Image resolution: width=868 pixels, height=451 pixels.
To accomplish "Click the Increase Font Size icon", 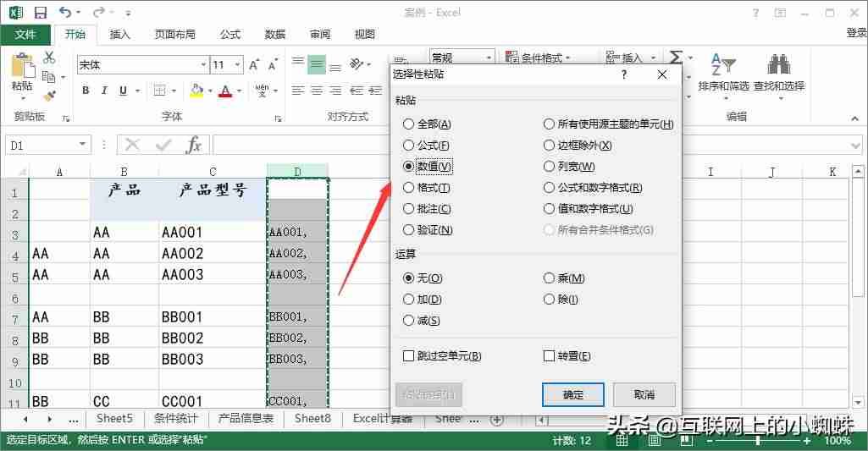I will (254, 65).
